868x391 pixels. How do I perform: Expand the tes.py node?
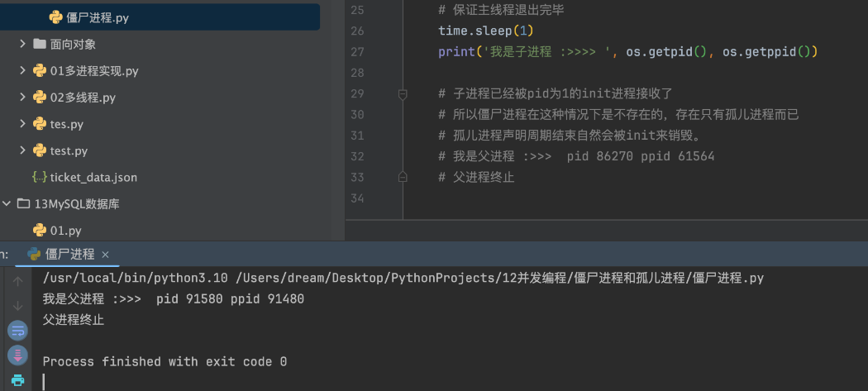click(x=22, y=123)
